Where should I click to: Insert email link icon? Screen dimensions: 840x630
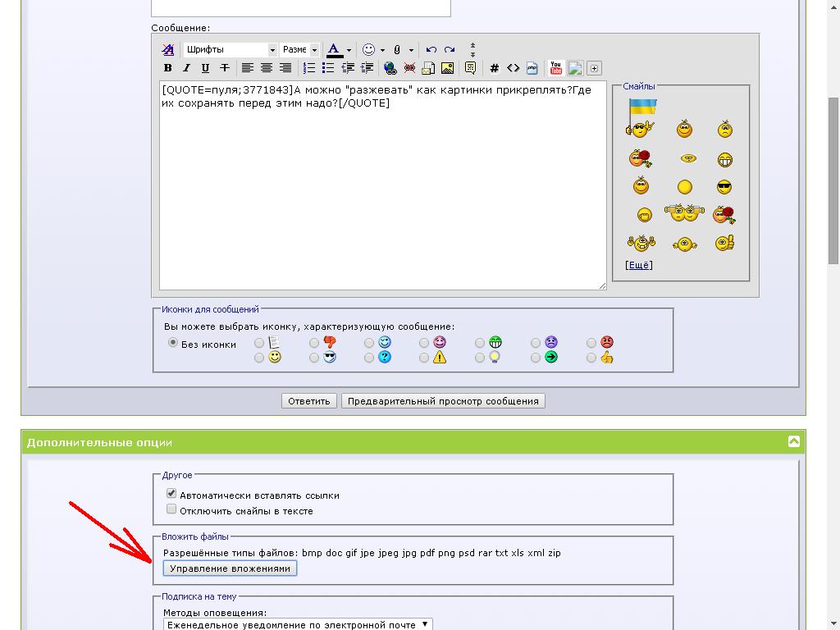tap(428, 68)
